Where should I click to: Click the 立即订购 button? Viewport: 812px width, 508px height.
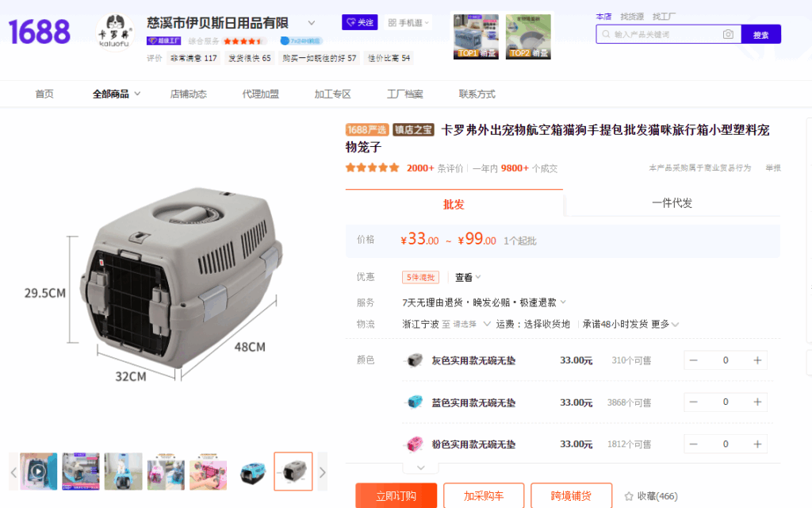click(396, 495)
